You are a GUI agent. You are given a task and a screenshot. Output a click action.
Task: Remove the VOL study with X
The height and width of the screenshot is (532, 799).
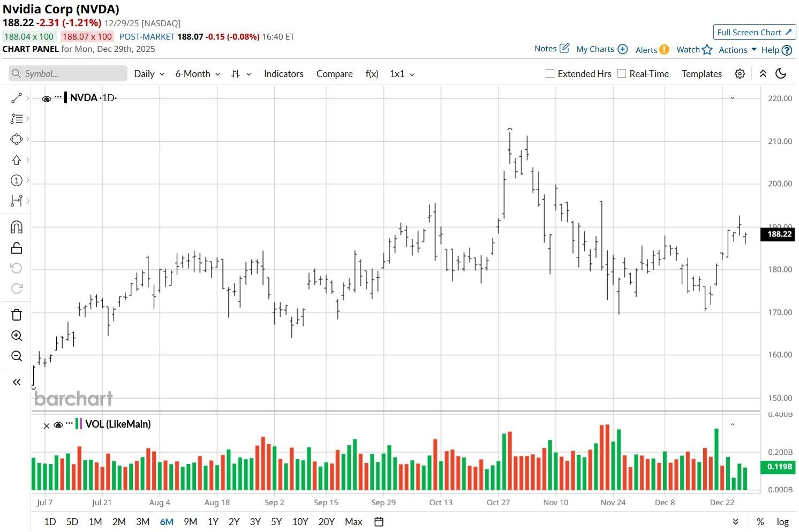[x=47, y=425]
